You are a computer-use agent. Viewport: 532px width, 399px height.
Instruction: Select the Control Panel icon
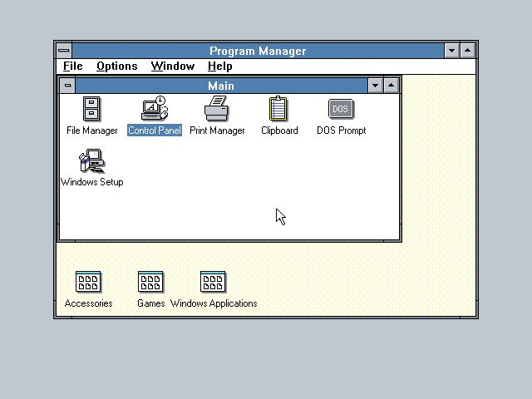pyautogui.click(x=155, y=110)
